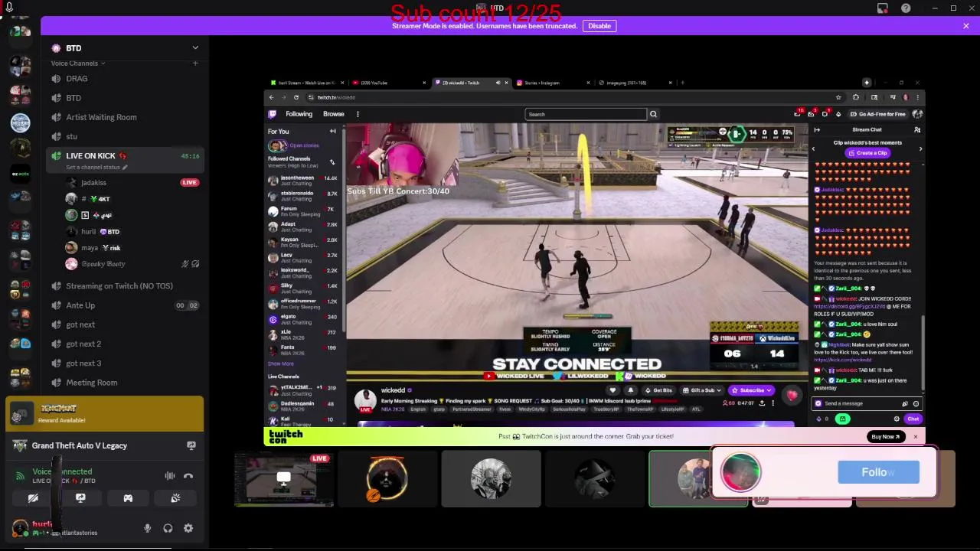Screen dimensions: 980x551
Task: Watch jadakiss's LIVE stream badge
Action: [x=189, y=183]
